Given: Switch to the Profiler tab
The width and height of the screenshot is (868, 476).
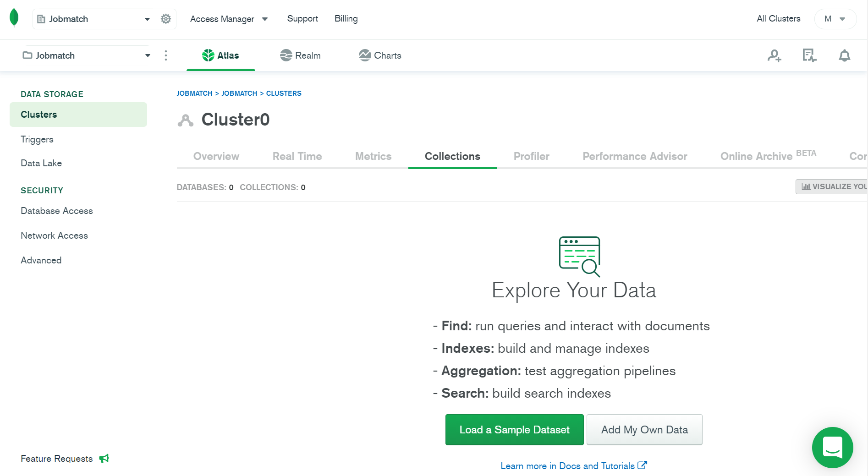Looking at the screenshot, I should click(532, 156).
